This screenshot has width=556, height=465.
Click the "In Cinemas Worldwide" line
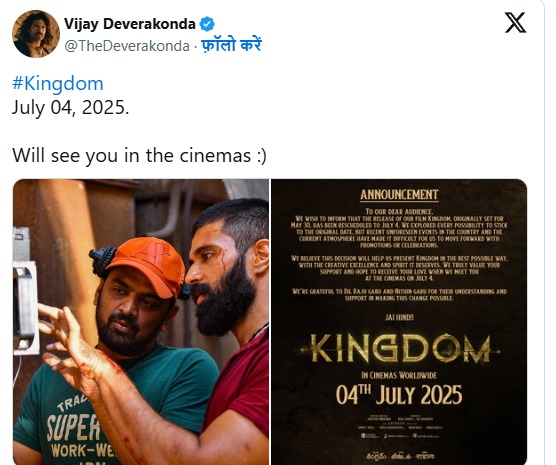click(x=399, y=375)
